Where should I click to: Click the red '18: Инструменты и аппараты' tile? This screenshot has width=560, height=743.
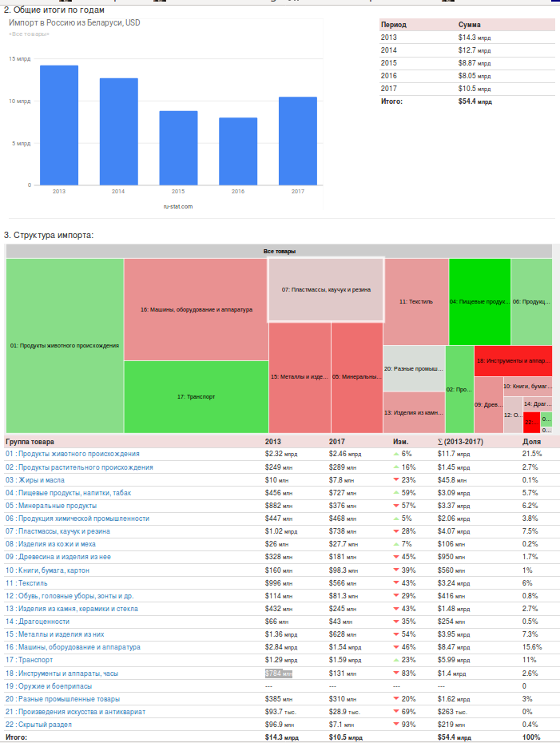512,360
